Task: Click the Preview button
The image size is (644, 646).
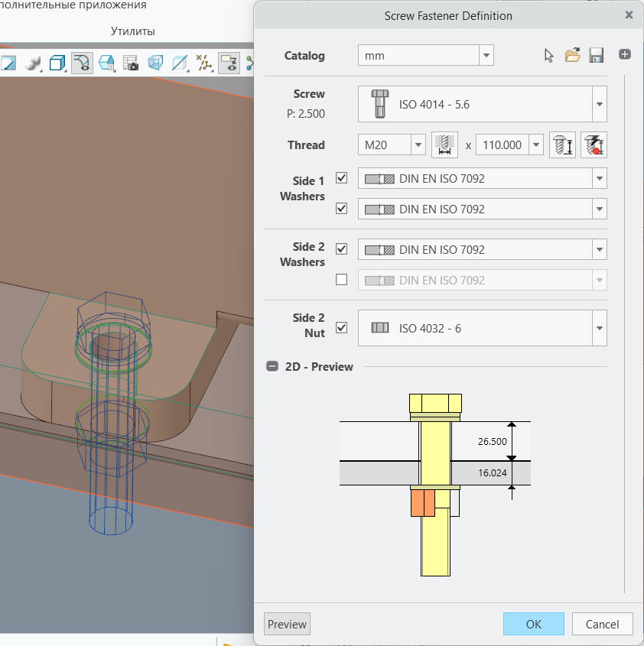Action: point(287,624)
